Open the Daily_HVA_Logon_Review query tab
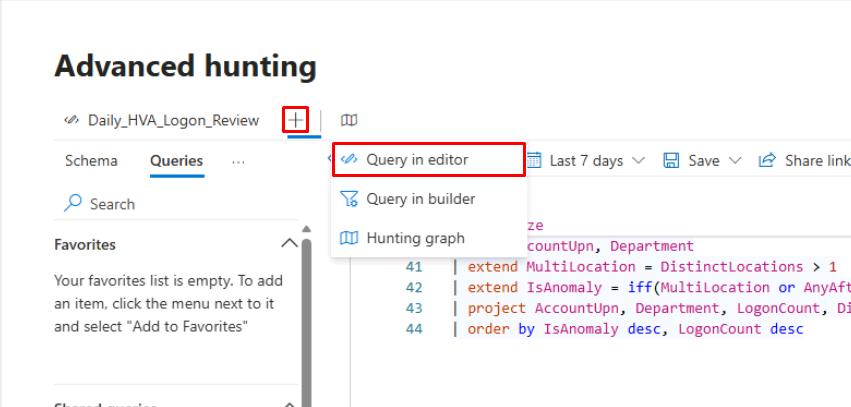Viewport: 851px width, 407px height. (173, 120)
